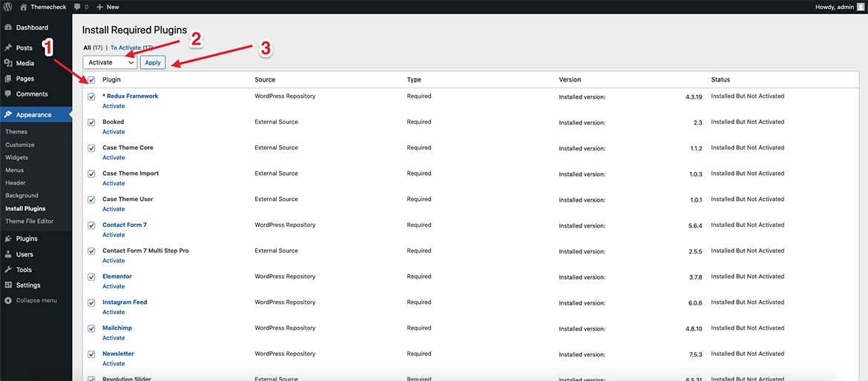The width and height of the screenshot is (868, 381).
Task: Uncheck the Newsletter checkbox
Action: [x=92, y=354]
